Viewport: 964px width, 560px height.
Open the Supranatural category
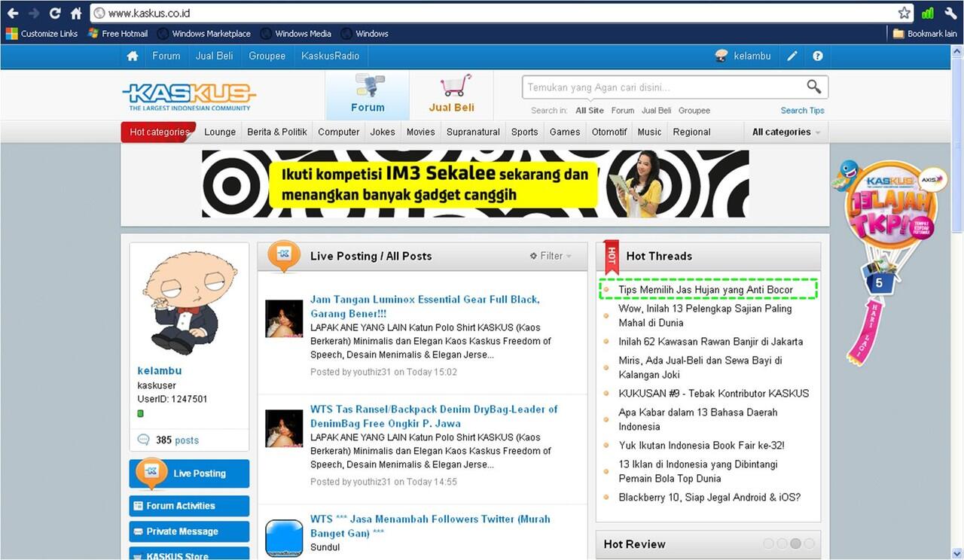(x=473, y=132)
